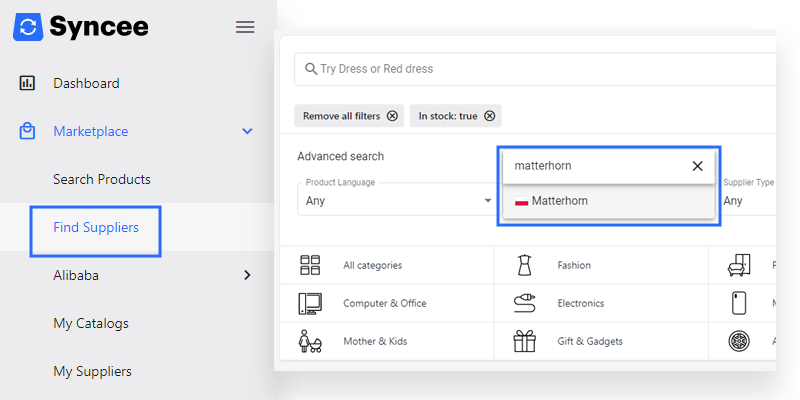Clear the matterhorn search text with X
The height and width of the screenshot is (400, 800).
[x=697, y=166]
